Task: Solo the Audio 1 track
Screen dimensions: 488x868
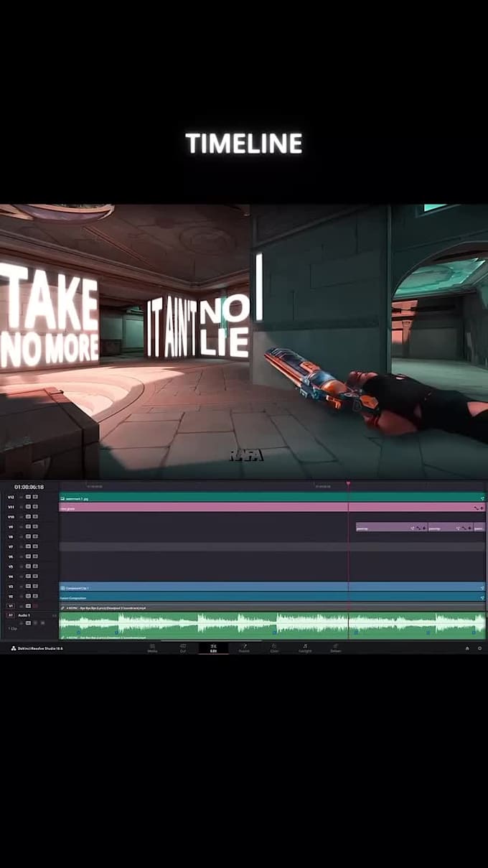Action: point(36,622)
